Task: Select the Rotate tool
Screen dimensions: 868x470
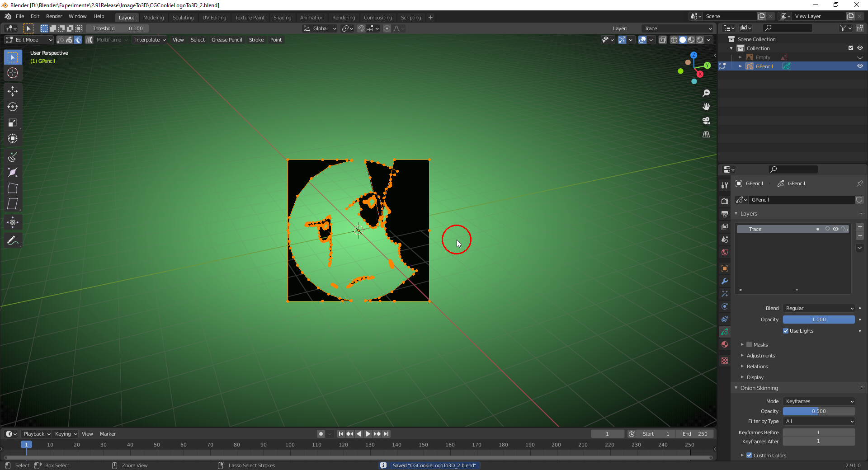Action: tap(13, 107)
